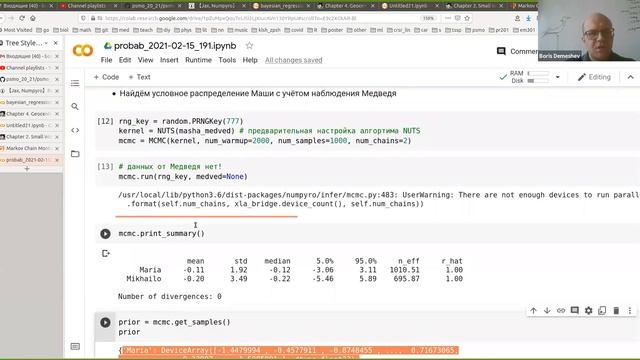
Task: Add a new tab with sidebar plus button
Action: [x=27, y=169]
